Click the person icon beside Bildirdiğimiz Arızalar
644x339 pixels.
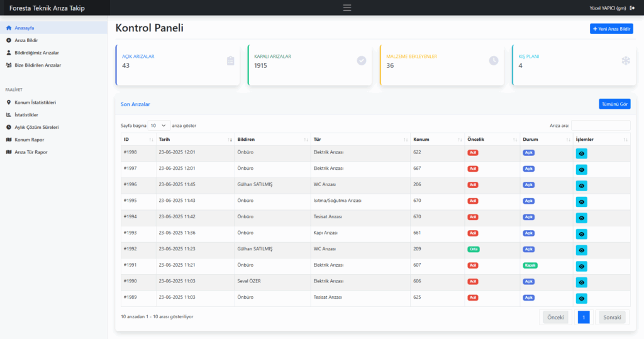click(9, 53)
